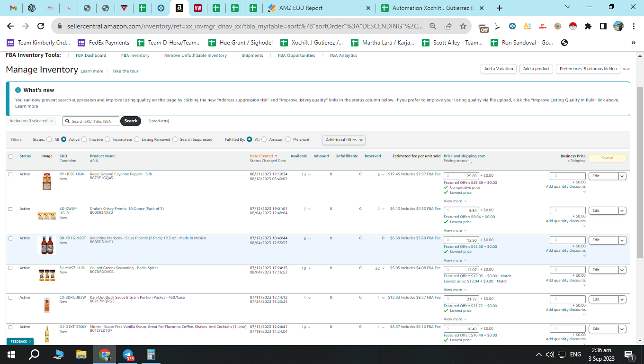This screenshot has width=644, height=364.
Task: Open Windows Search from the taskbar
Action: [34, 354]
